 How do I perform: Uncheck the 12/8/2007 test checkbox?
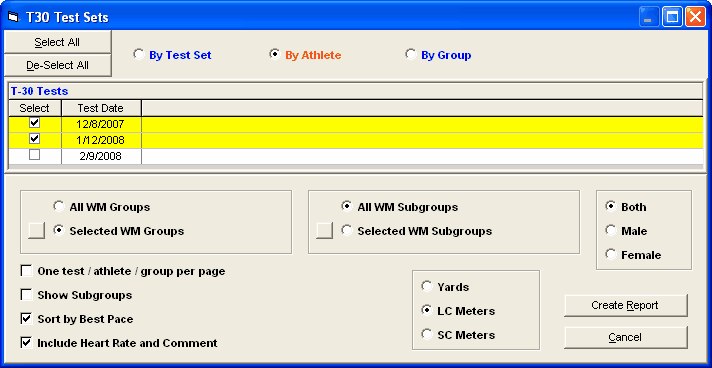(35, 123)
